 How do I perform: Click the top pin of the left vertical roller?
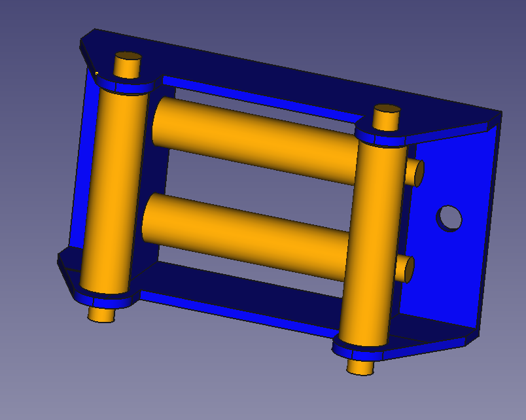pos(127,65)
